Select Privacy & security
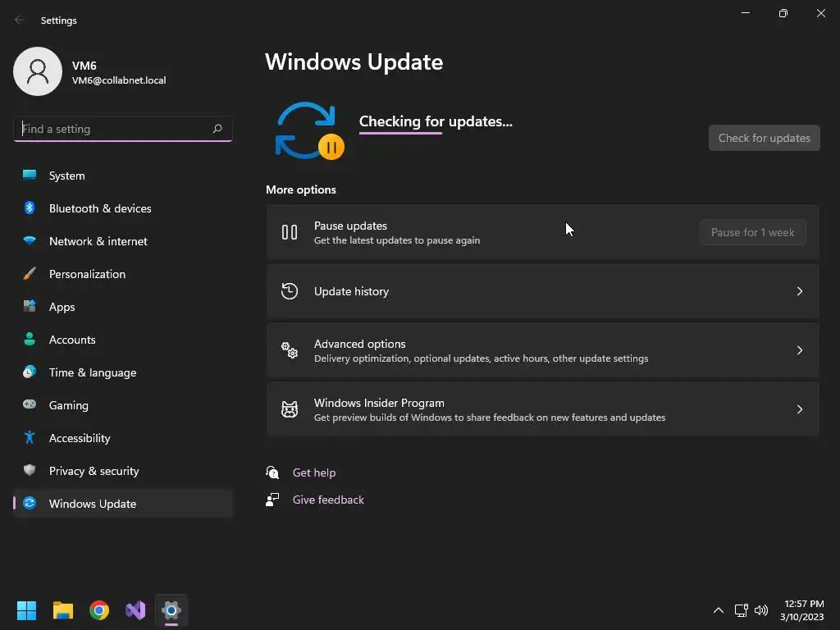This screenshot has height=630, width=840. 123,470
